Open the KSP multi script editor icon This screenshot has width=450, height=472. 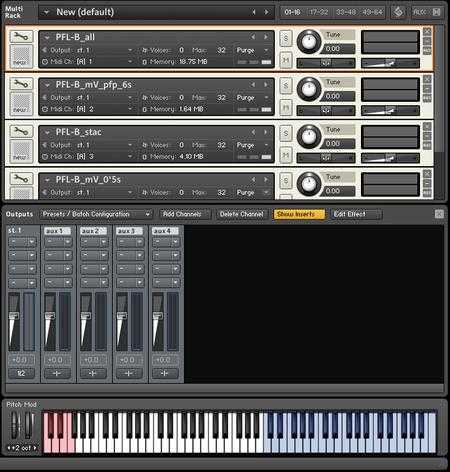398,13
